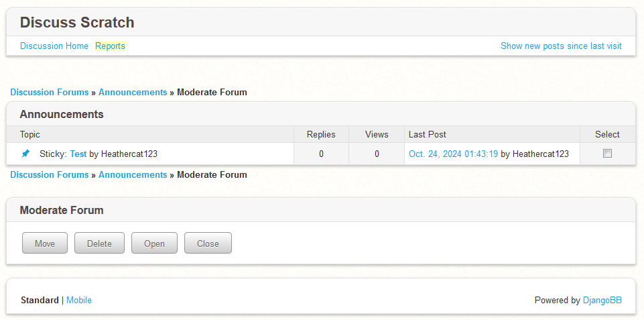Image resolution: width=644 pixels, height=320 pixels.
Task: Click the sticky pin icon beside Test topic
Action: (25, 154)
